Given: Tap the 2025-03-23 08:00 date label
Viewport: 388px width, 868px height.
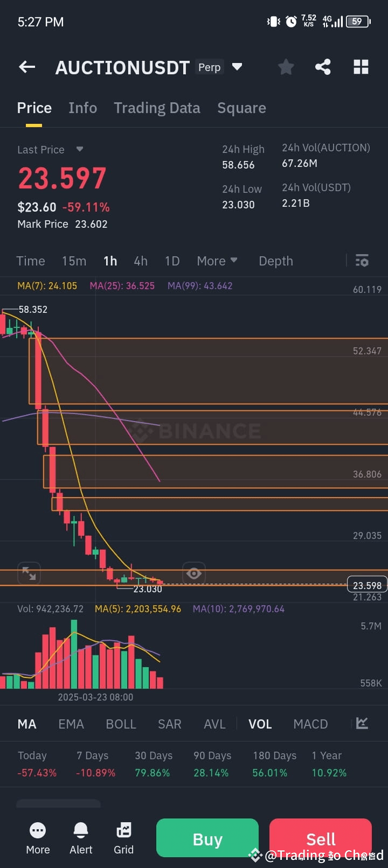Looking at the screenshot, I should point(95,697).
